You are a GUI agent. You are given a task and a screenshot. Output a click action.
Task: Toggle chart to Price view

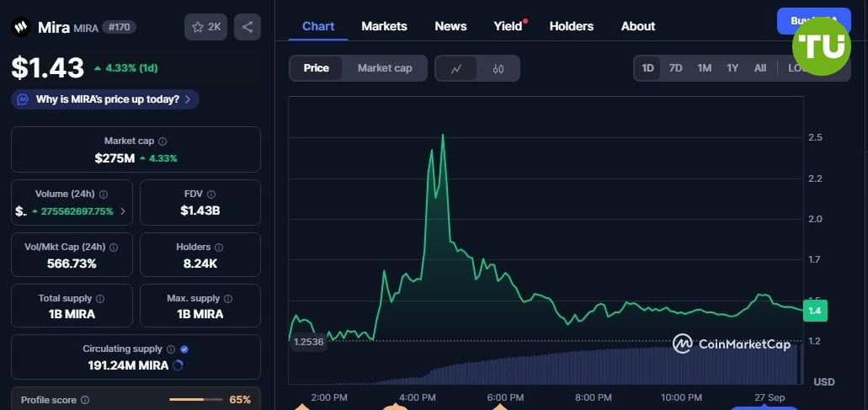317,68
